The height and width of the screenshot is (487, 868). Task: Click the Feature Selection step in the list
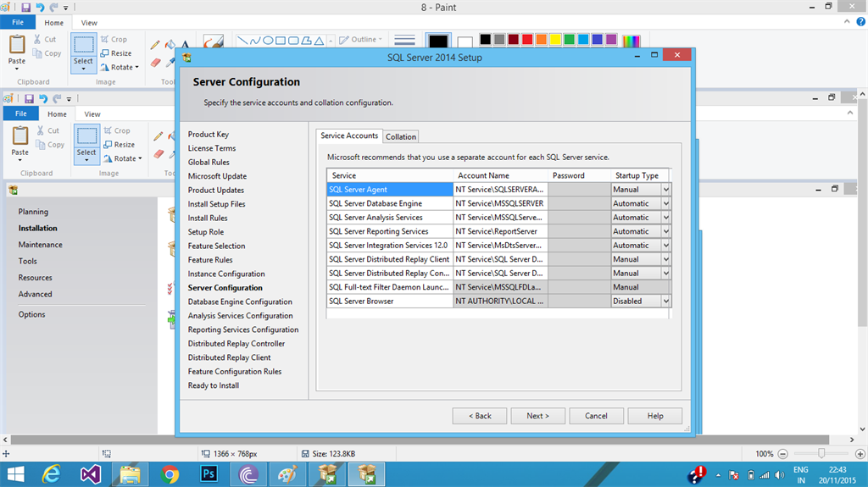[x=216, y=246]
